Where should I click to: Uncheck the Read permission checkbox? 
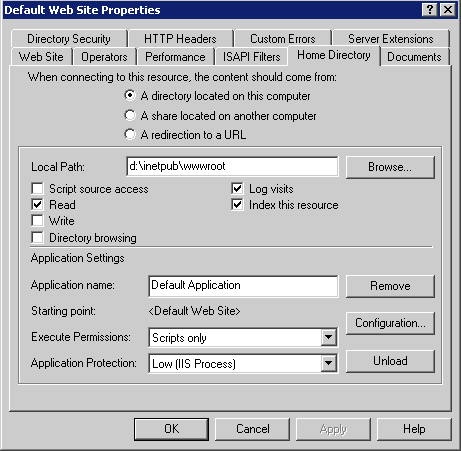[37, 204]
